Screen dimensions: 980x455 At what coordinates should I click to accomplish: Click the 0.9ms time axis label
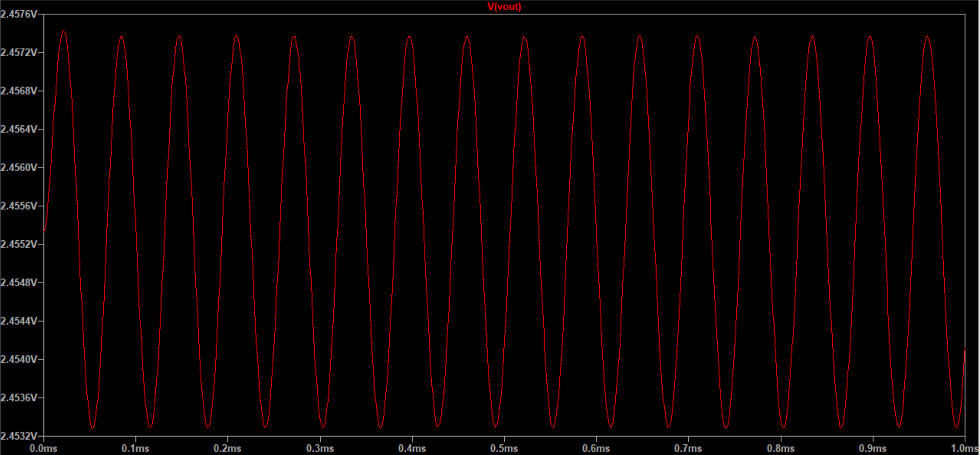coord(872,448)
